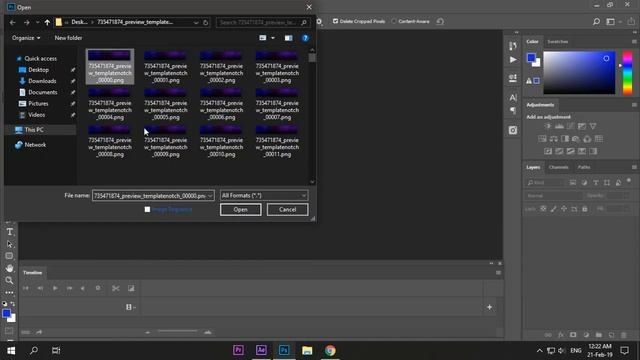The height and width of the screenshot is (360, 640).
Task: Click the color picker gradient field
Action: (x=579, y=73)
